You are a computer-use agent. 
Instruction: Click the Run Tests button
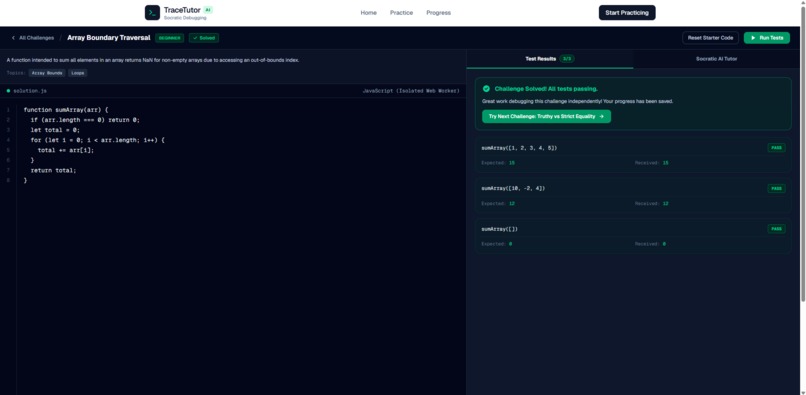(767, 38)
